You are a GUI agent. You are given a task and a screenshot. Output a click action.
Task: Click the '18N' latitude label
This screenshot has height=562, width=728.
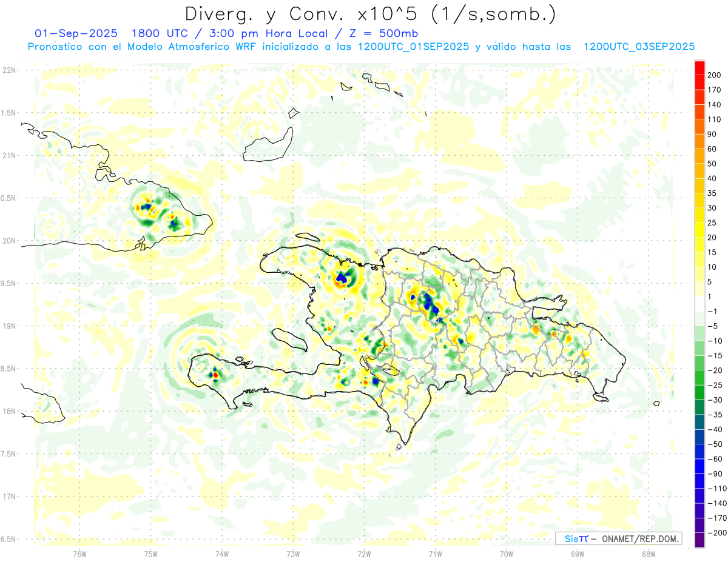pos(8,411)
